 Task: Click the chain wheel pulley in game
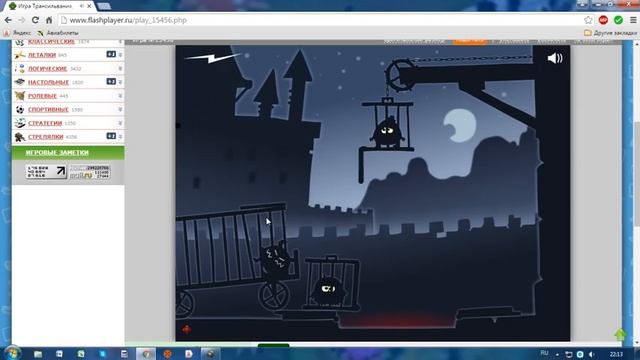pyautogui.click(x=400, y=75)
